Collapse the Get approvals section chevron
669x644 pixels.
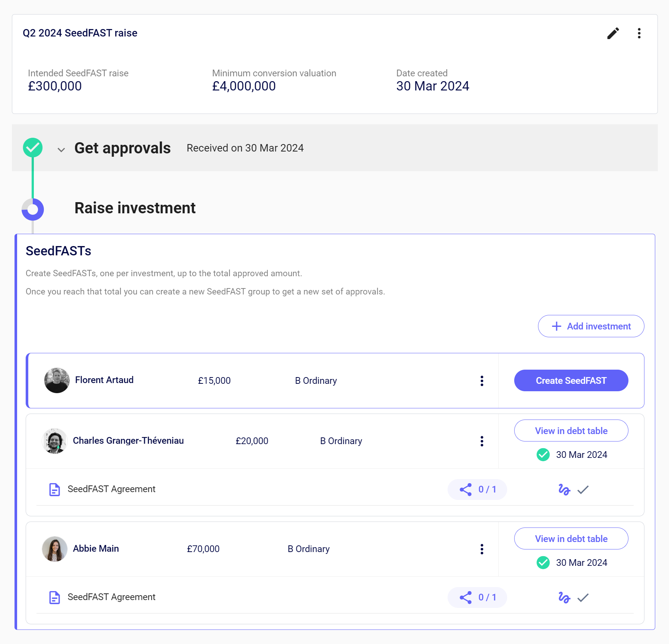pyautogui.click(x=61, y=150)
